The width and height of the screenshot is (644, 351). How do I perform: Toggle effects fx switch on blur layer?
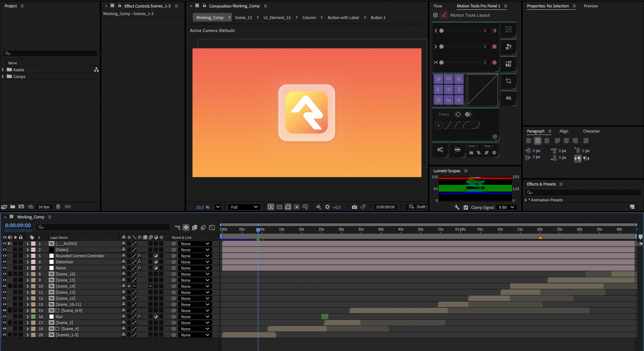pos(140,316)
